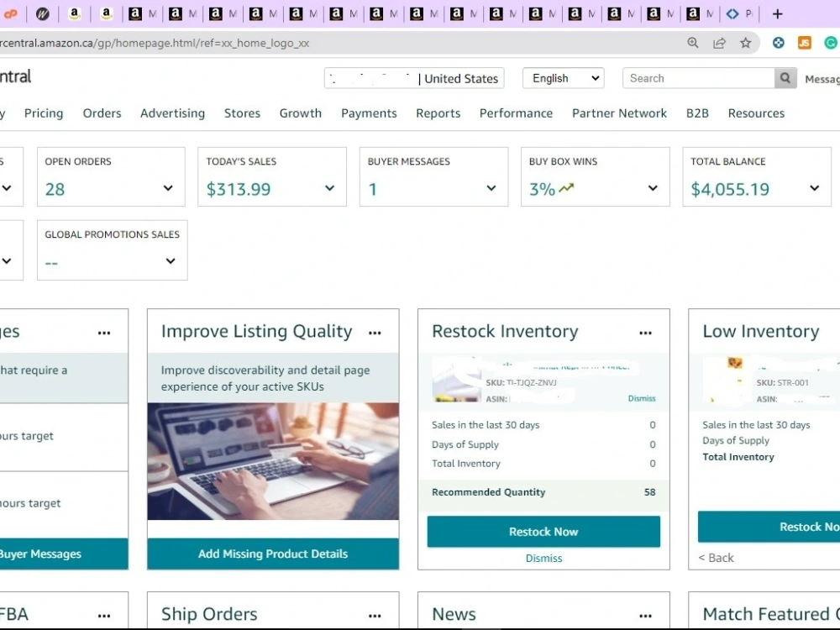Viewport: 840px width, 630px height.
Task: Open the three-dot menu on Ship Orders card
Action: point(375,616)
